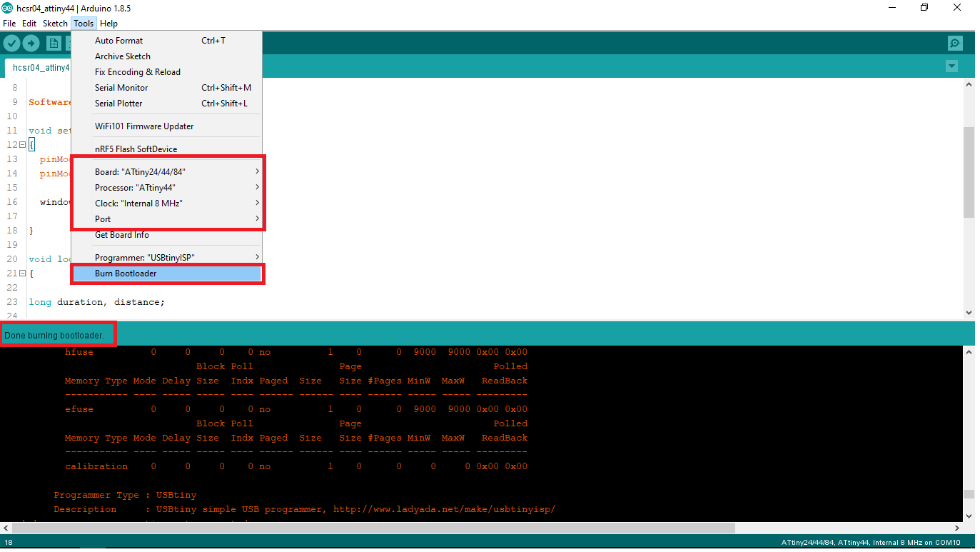Image resolution: width=980 pixels, height=552 pixels.
Task: Open Serial Plotter from Tools menu
Action: [167, 104]
